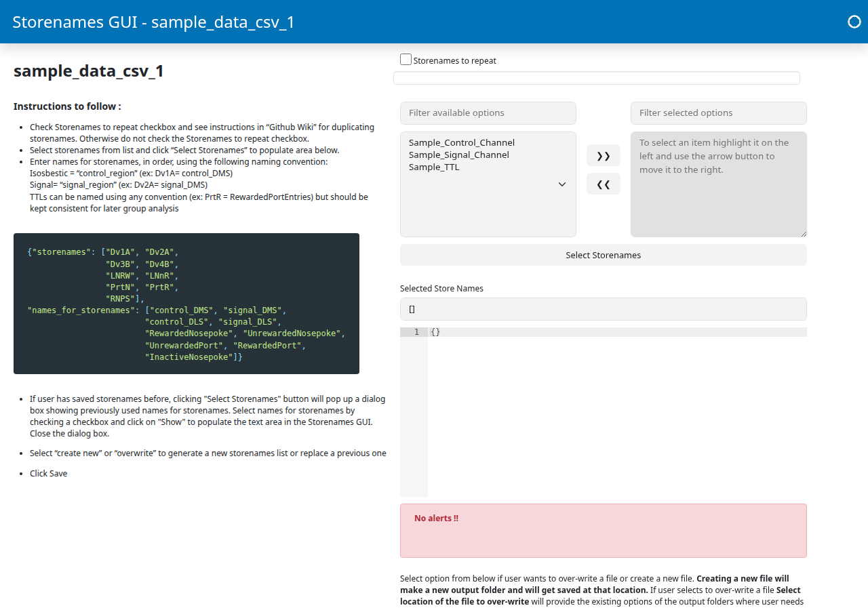
Task: Click the sample_data_csv_1 heading
Action: (x=89, y=71)
